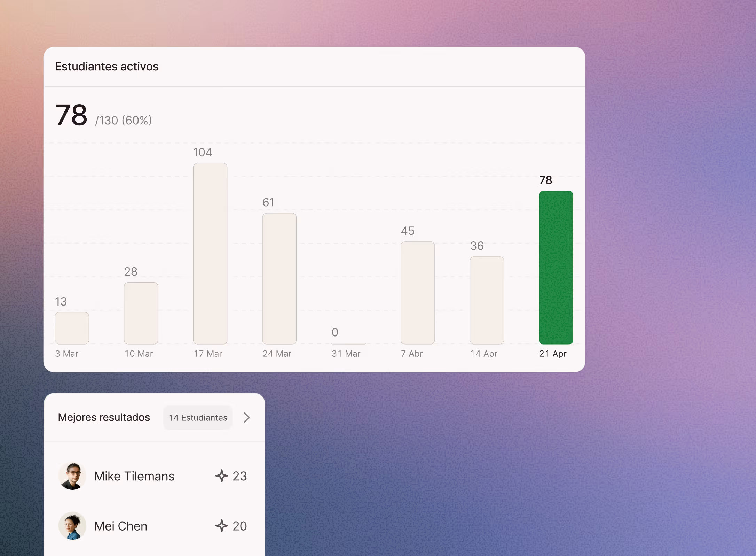Click the 14 Apr bar with 36
The height and width of the screenshot is (556, 756).
pyautogui.click(x=487, y=300)
